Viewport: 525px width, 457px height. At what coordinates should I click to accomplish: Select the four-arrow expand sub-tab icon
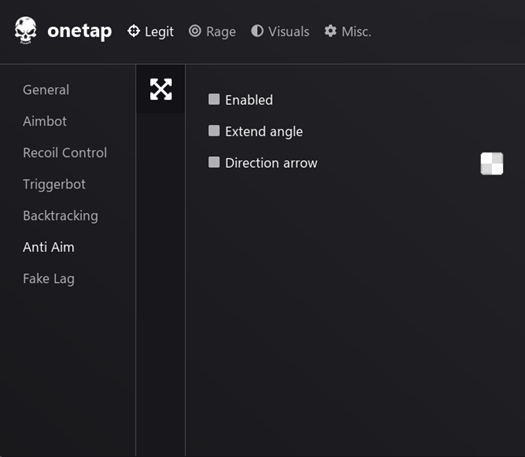point(161,89)
